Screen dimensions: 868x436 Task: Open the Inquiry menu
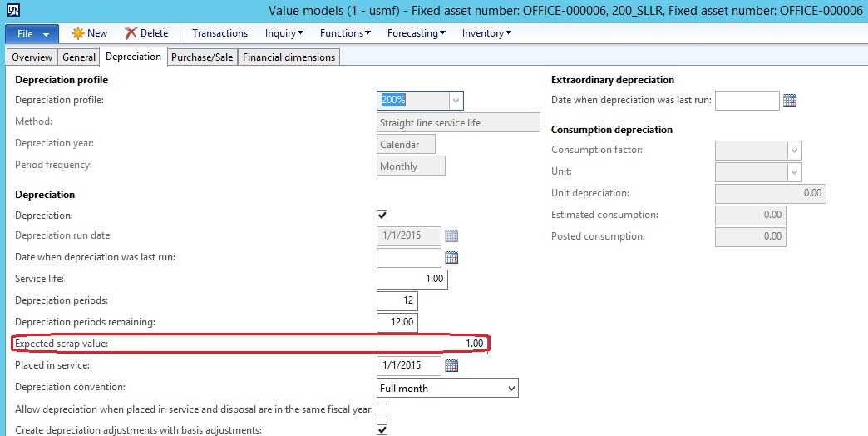pyautogui.click(x=284, y=33)
